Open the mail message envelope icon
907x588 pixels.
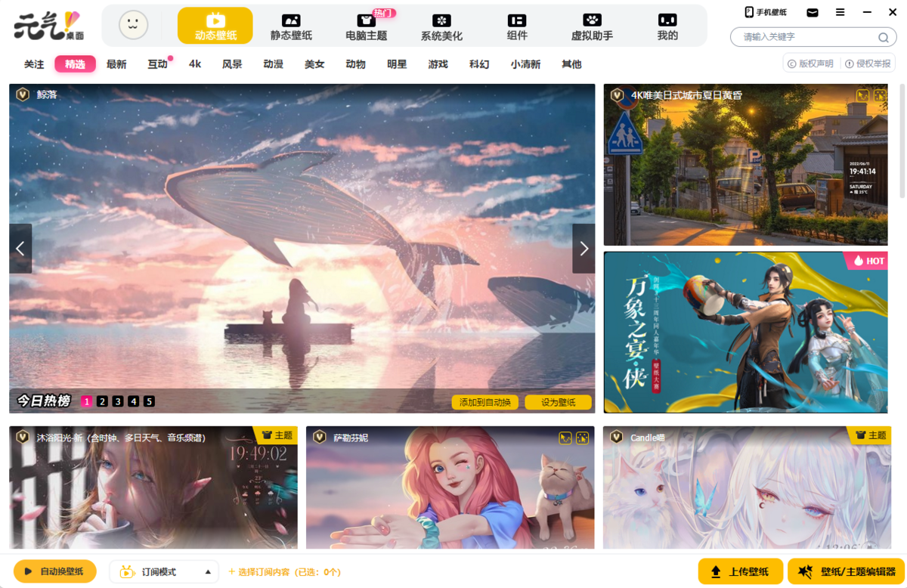[813, 12]
